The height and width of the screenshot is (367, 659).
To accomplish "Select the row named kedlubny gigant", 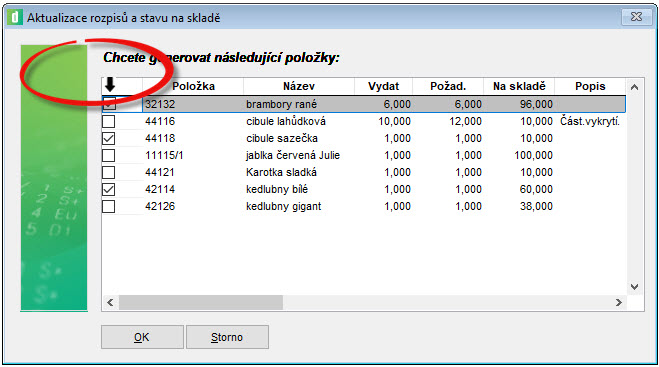I will [x=364, y=206].
